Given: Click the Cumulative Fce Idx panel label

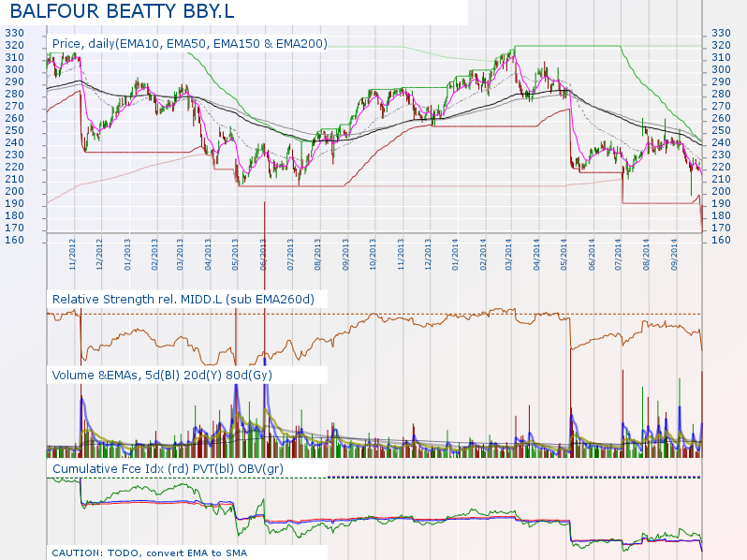Looking at the screenshot, I should (168, 468).
